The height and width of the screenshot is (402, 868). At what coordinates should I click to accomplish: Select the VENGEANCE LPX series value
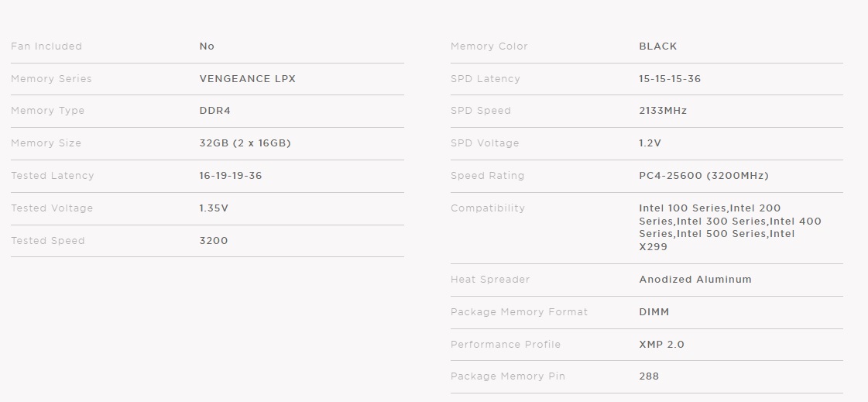(x=247, y=79)
